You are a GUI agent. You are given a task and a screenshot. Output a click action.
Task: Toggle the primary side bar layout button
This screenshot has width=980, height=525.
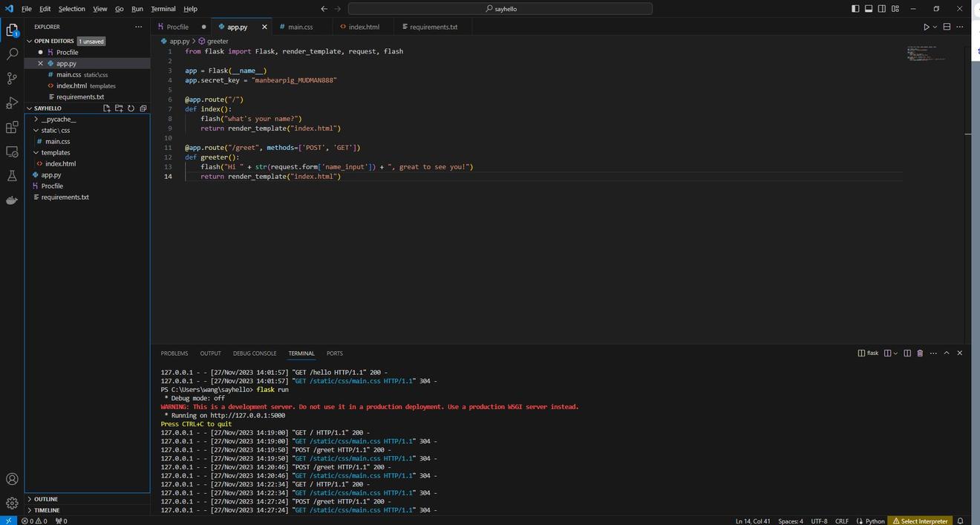tap(855, 9)
